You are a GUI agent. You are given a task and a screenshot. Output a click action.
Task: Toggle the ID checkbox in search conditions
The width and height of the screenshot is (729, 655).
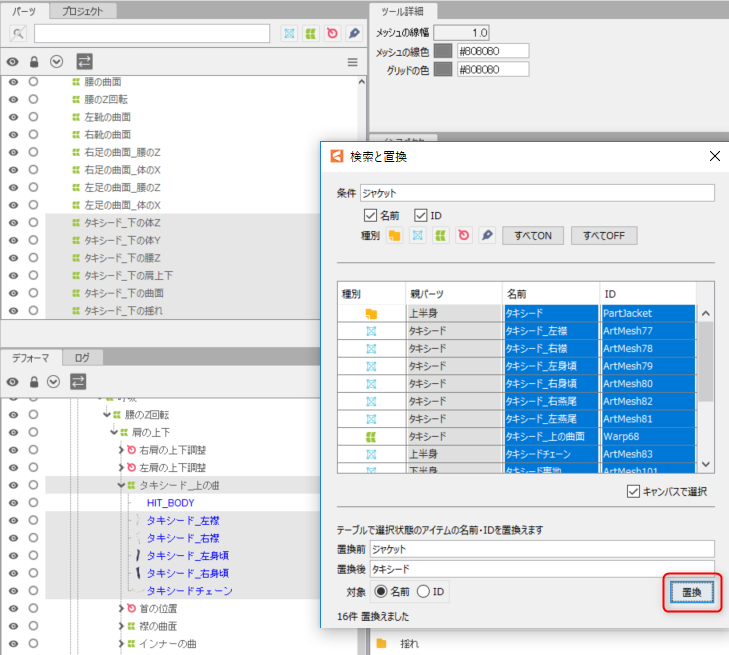[420, 215]
